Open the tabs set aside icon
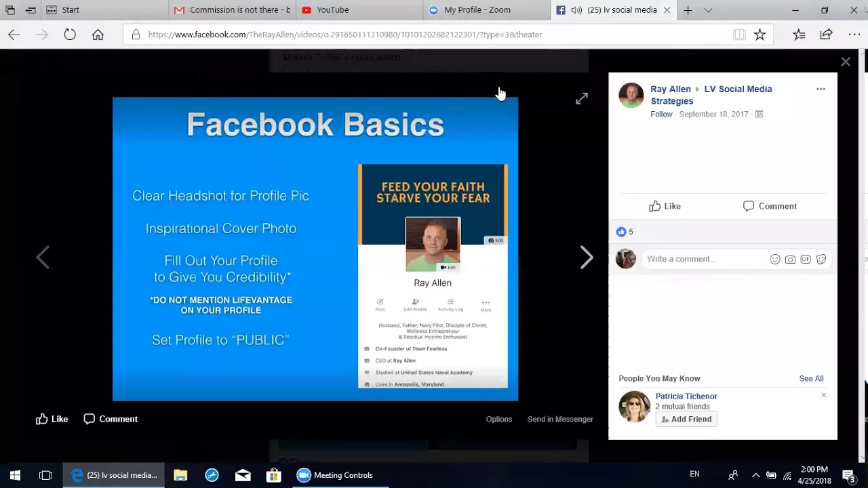 tap(10, 10)
